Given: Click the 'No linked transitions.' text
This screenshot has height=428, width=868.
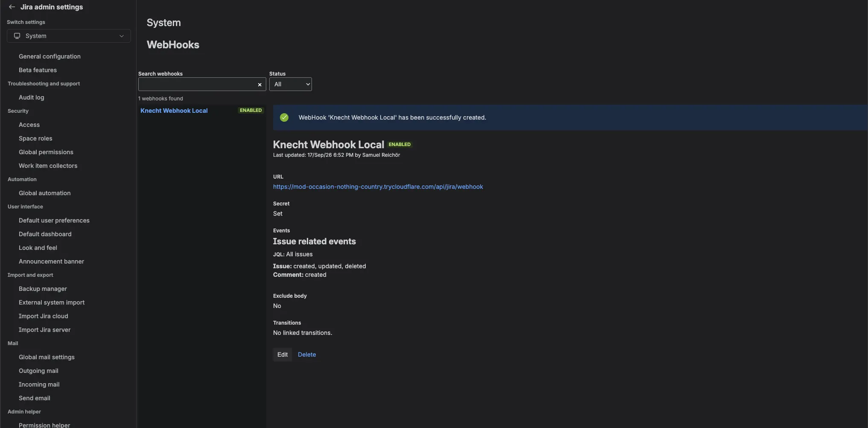Looking at the screenshot, I should [x=303, y=333].
